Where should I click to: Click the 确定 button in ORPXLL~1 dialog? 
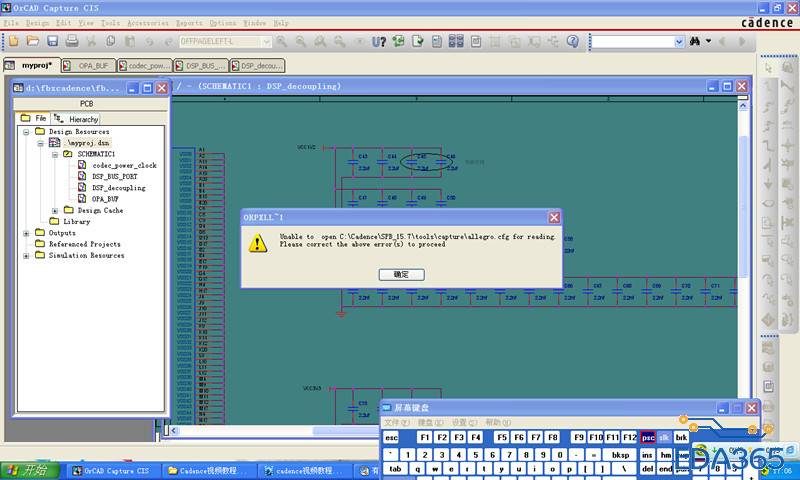(402, 274)
